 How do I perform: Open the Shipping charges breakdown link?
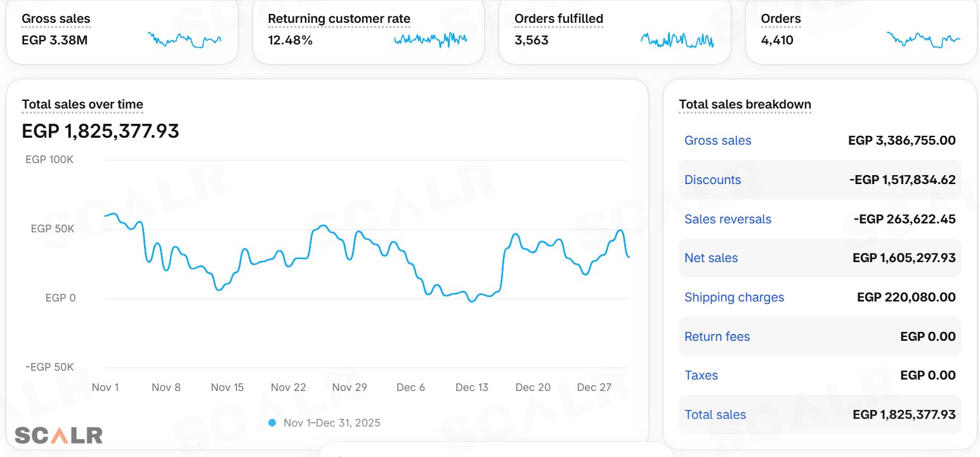pyautogui.click(x=734, y=298)
